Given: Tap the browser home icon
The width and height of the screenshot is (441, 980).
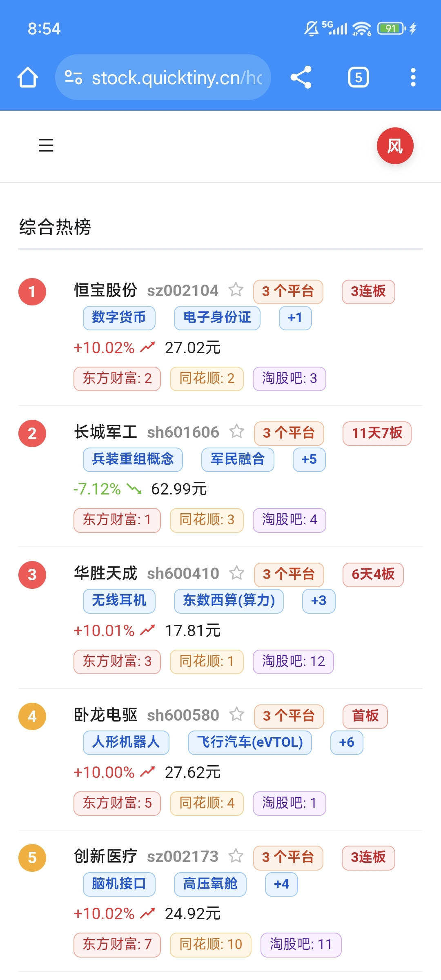Looking at the screenshot, I should point(28,77).
